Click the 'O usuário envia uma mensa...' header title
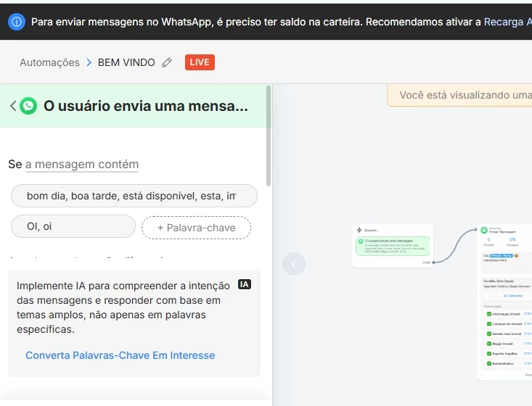The image size is (532, 406). (x=146, y=106)
